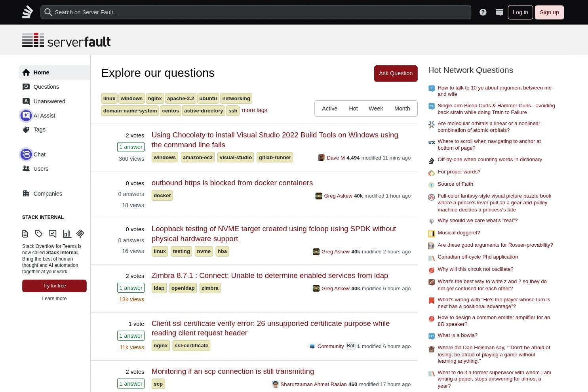Switch to the Month tab
This screenshot has height=392, width=588.
tap(402, 108)
